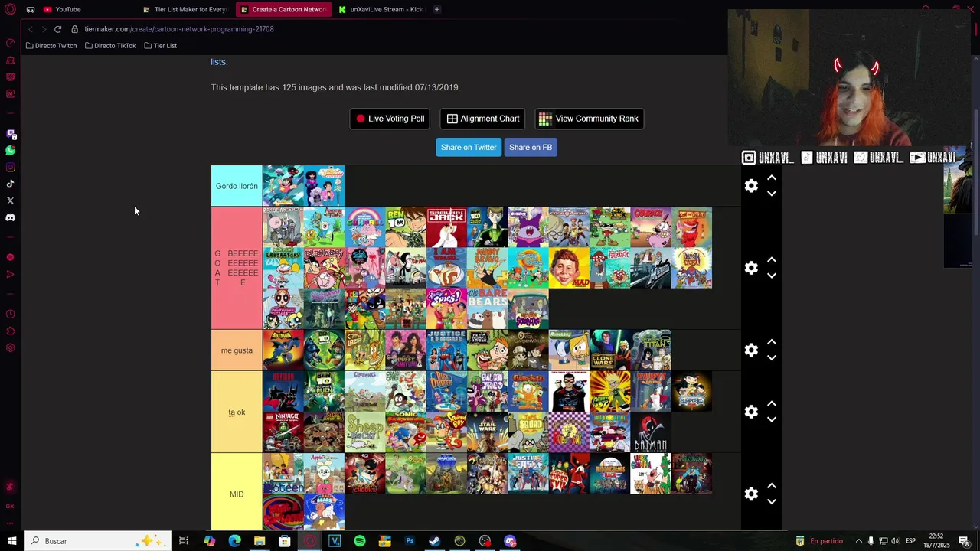The height and width of the screenshot is (551, 980).
Task: Start a Live Voting Poll
Action: (390, 119)
